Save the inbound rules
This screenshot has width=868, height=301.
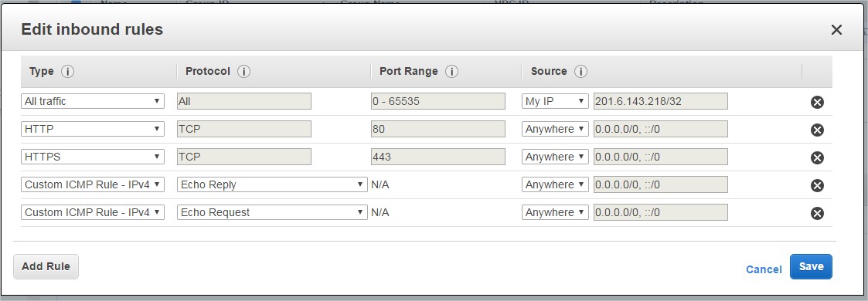point(811,266)
